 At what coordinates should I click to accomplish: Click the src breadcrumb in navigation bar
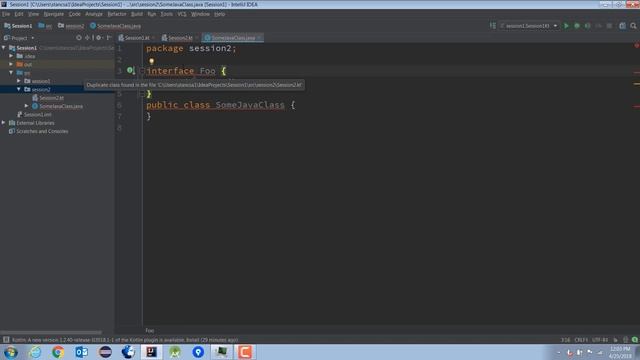[x=45, y=26]
